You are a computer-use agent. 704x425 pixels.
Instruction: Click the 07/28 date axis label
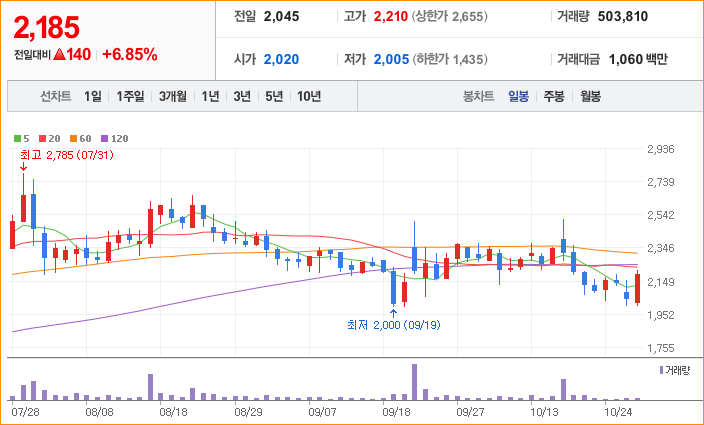pos(25,412)
